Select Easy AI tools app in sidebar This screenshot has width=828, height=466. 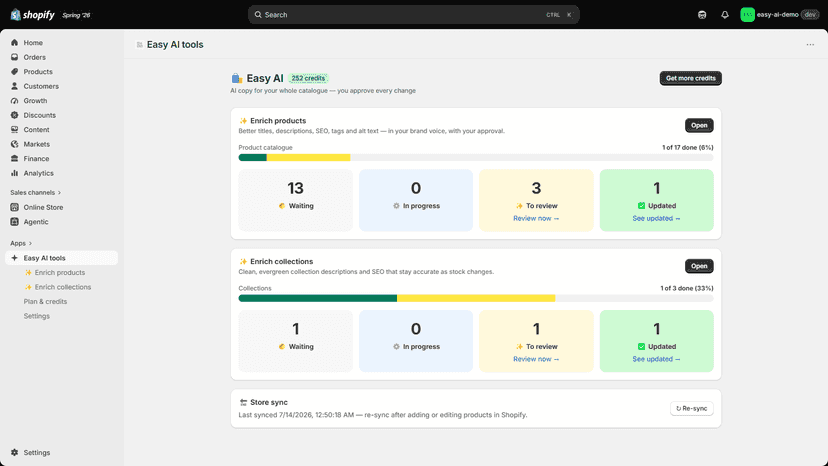[x=61, y=258]
